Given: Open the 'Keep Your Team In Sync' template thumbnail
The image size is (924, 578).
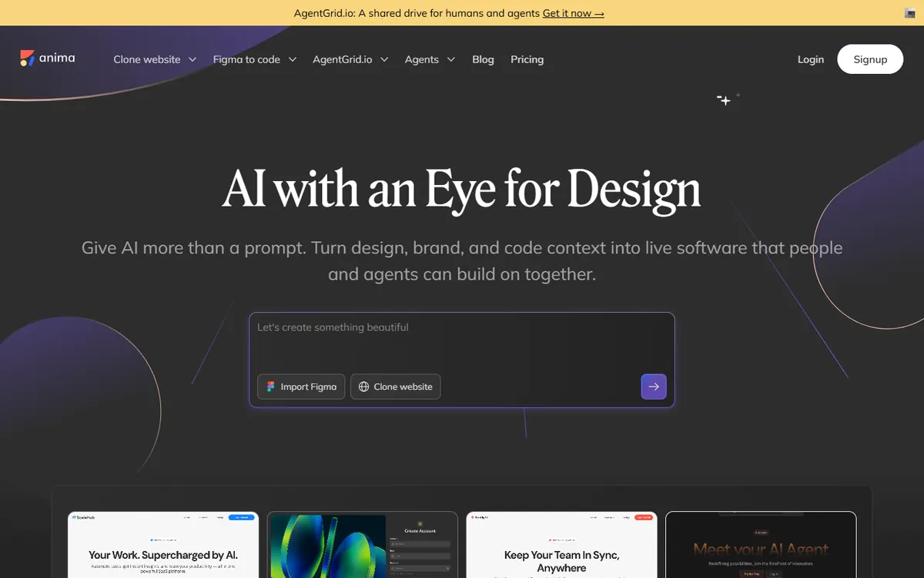Looking at the screenshot, I should click(562, 545).
